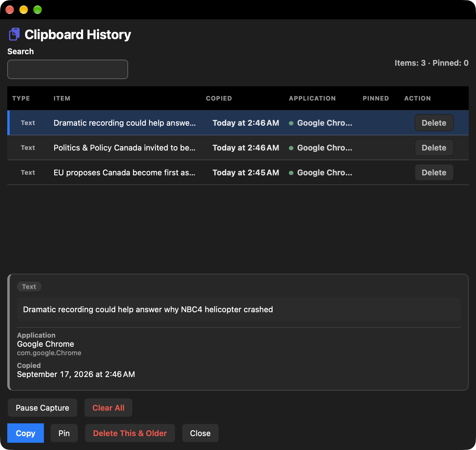The height and width of the screenshot is (450, 476).
Task: Delete the Politics & Policy Canada entry
Action: point(434,147)
